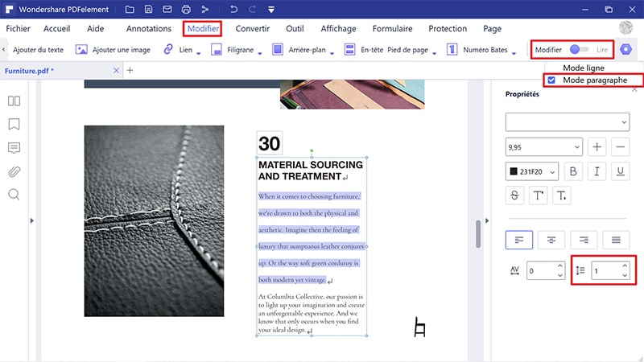Toggle the Modifier/Lire switch
Image resolution: width=644 pixels, height=362 pixels.
579,50
